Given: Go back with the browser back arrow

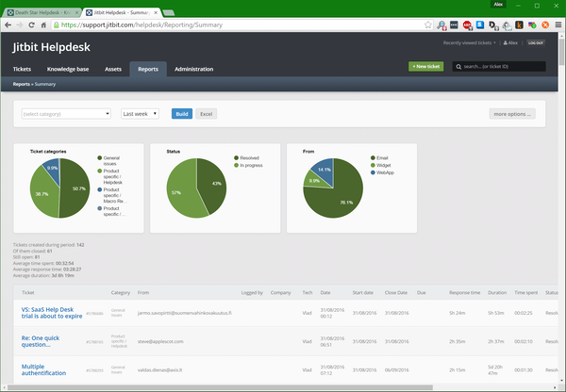Looking at the screenshot, I should coord(8,24).
